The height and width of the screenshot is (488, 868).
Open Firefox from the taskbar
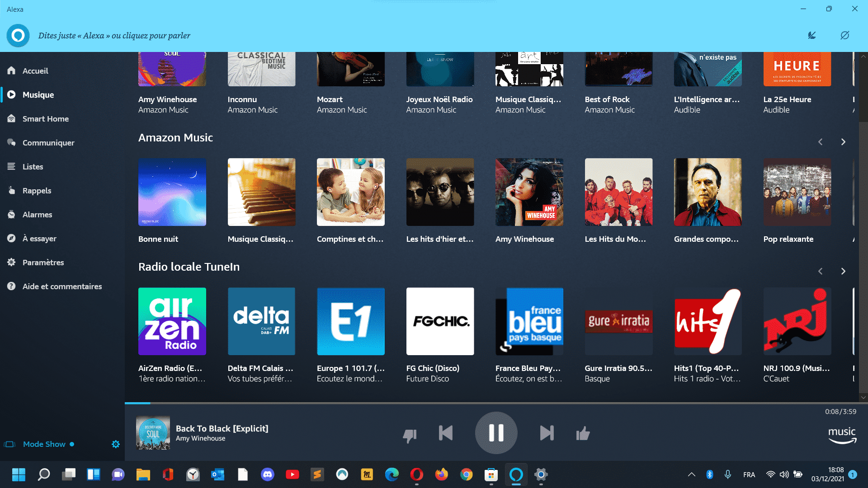click(442, 474)
